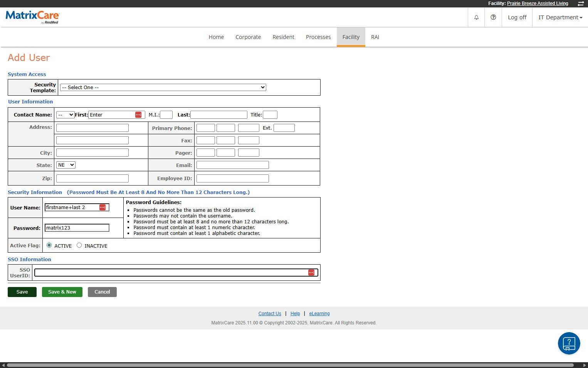Open the Corporate navigation tab

coord(248,37)
